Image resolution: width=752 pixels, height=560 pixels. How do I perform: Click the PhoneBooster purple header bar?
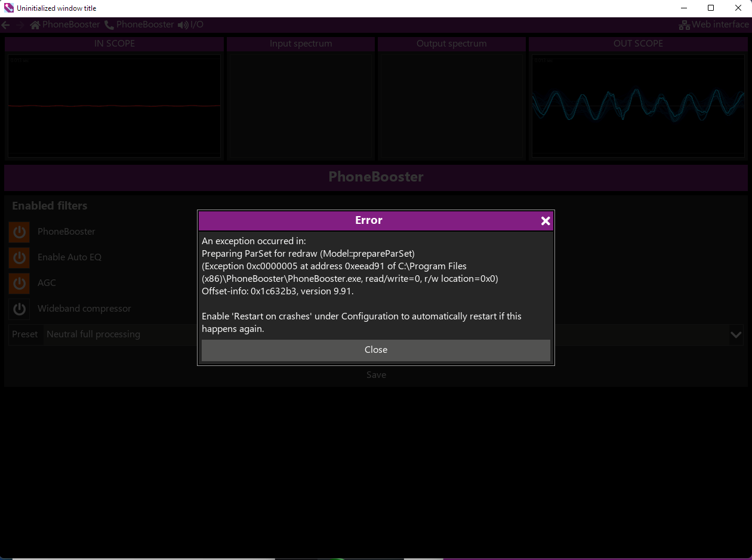(x=376, y=177)
